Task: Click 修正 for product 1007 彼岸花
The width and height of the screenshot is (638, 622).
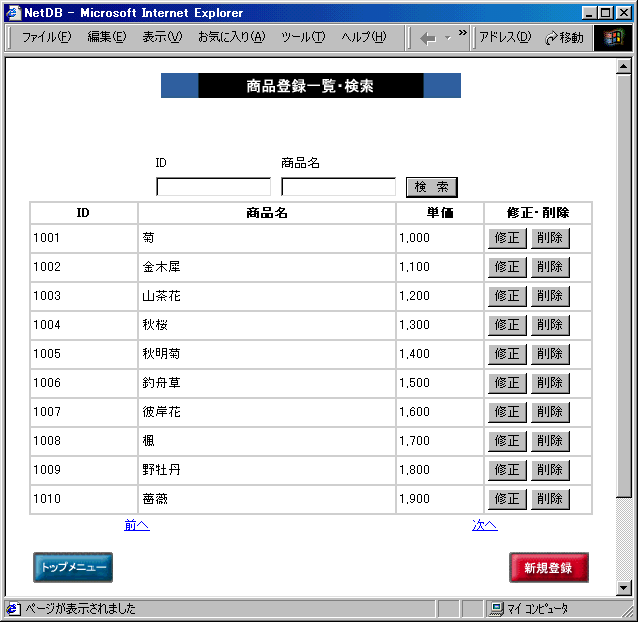Action: coord(507,412)
